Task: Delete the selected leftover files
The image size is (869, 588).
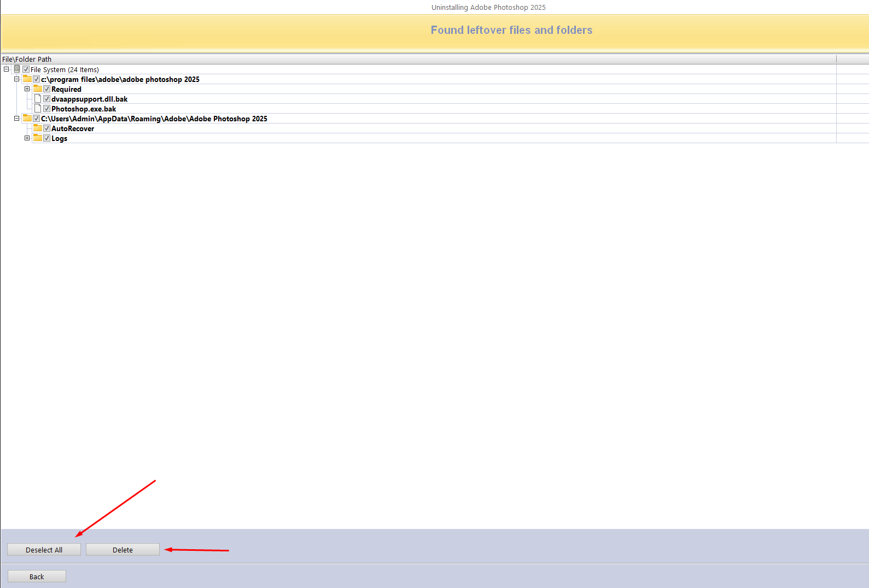Action: point(123,550)
